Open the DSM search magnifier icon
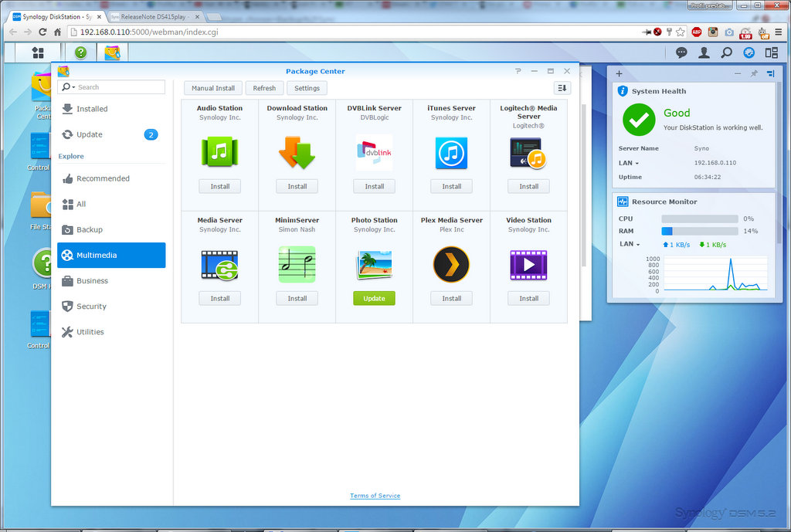 point(726,53)
